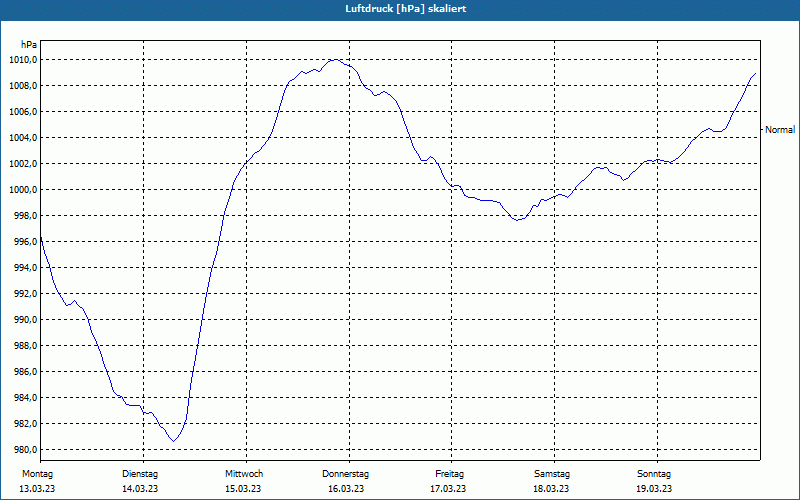Click the '980,0' axis value
800x500 pixels.
click(25, 450)
